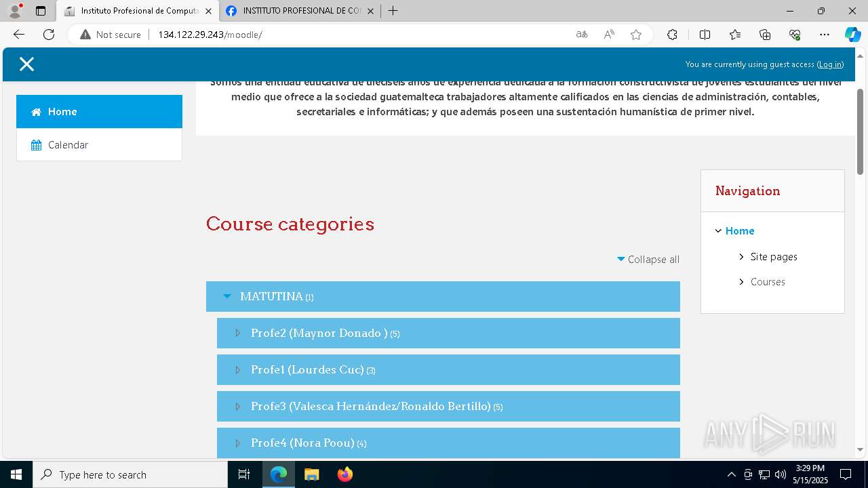Open Edge Settings and more menu

825,35
